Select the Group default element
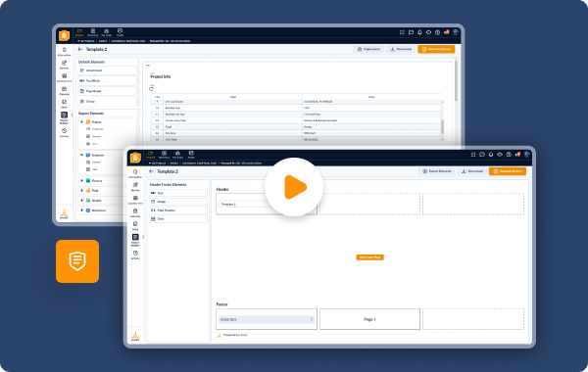Screen dimensions: 588x372 point(107,102)
